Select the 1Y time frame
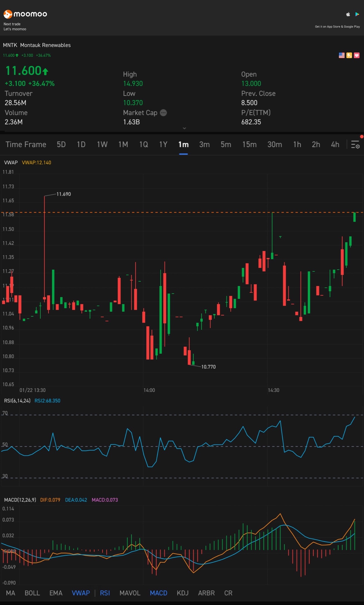364x605 pixels. point(163,145)
